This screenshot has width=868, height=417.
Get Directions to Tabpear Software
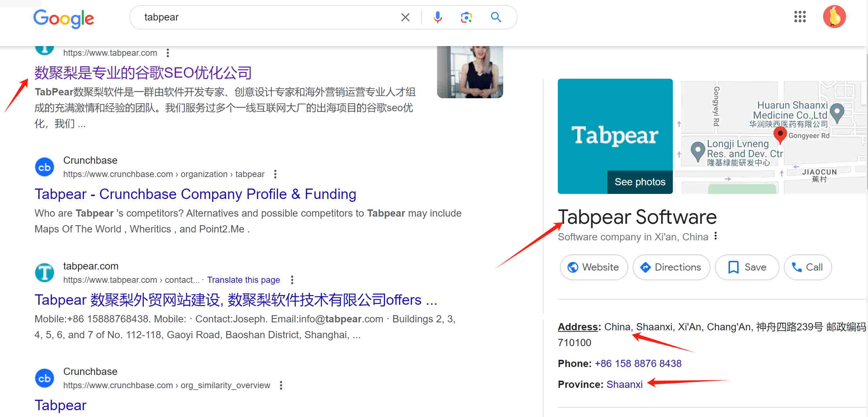pyautogui.click(x=671, y=267)
